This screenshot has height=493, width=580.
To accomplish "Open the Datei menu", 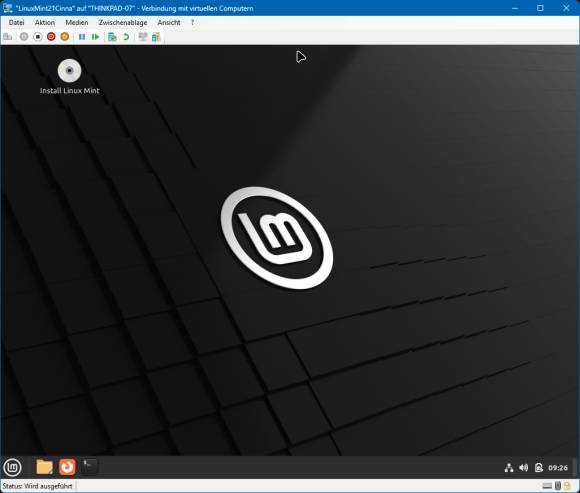I will click(x=16, y=23).
